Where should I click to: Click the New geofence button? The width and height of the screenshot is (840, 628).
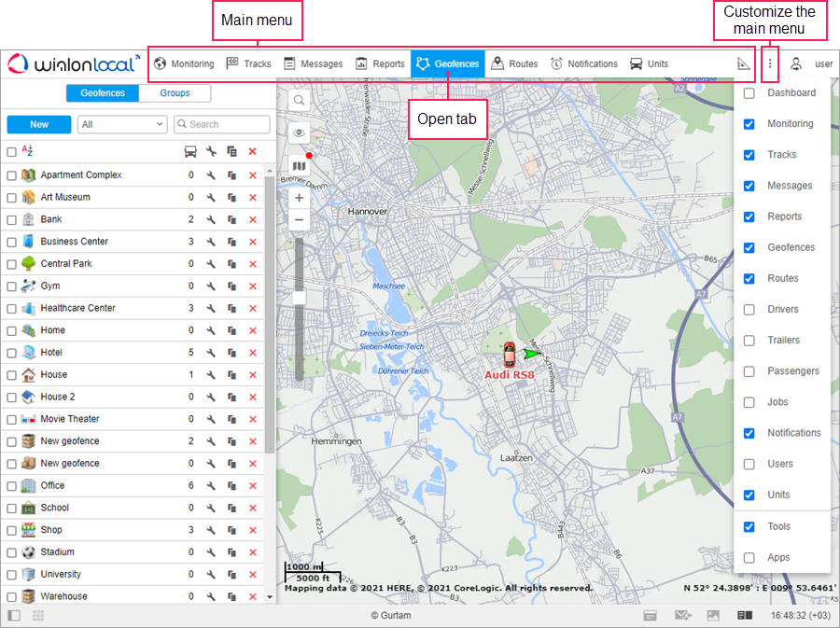click(39, 124)
